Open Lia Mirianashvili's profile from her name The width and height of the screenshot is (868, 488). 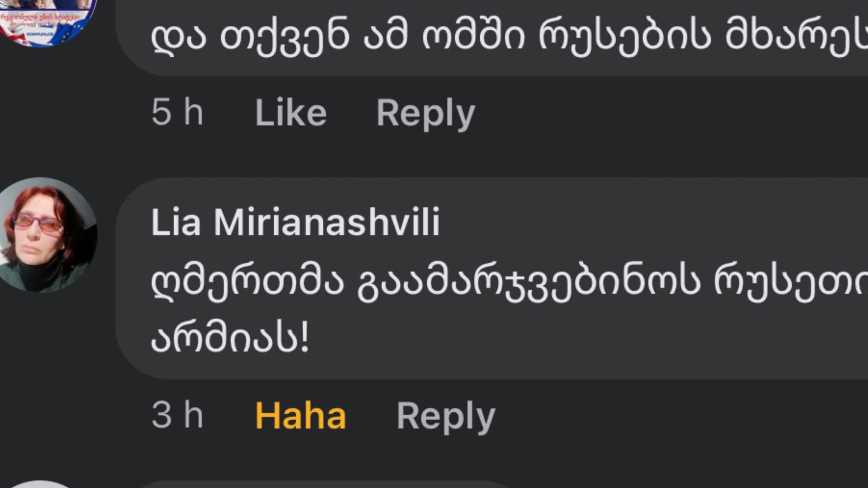point(295,222)
